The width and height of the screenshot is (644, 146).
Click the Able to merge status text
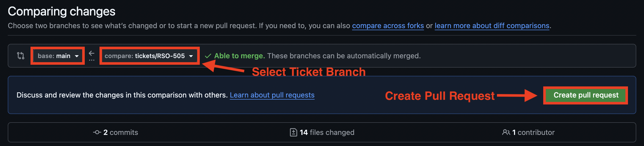(240, 56)
